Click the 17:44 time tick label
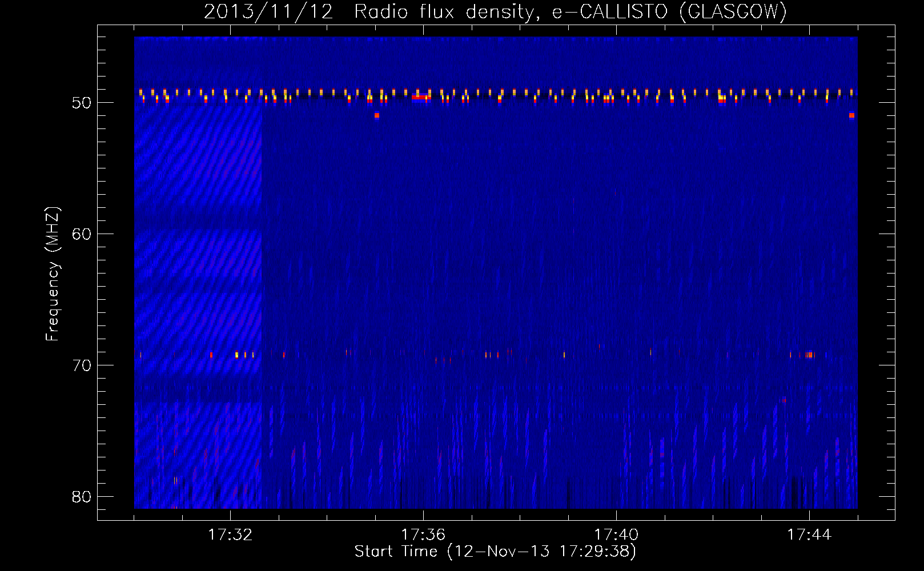 point(809,535)
